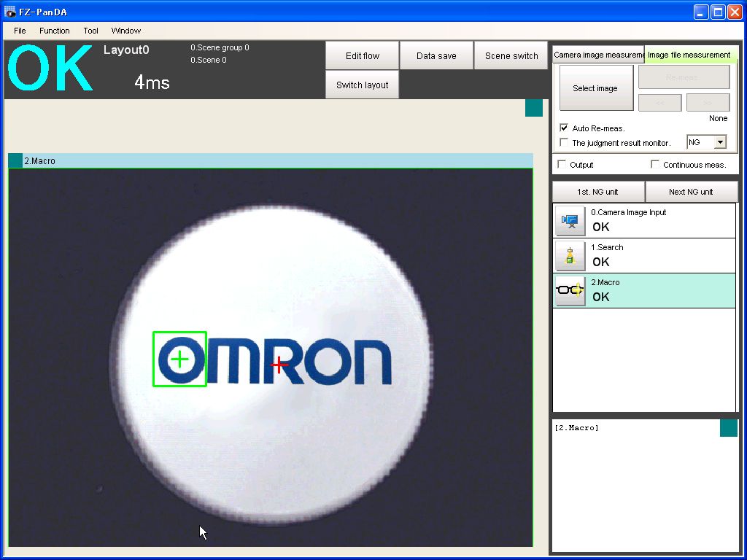Open the NG judgment dropdown
This screenshot has height=560, width=747.
point(720,142)
